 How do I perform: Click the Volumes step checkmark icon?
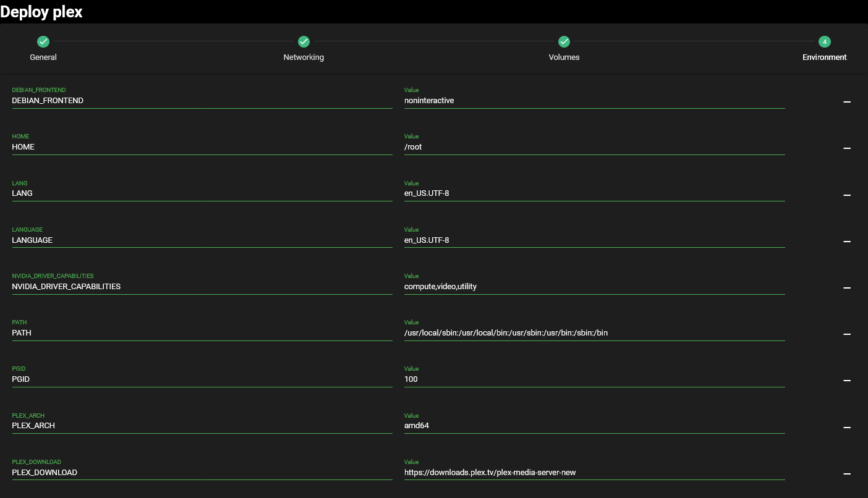[x=564, y=41]
